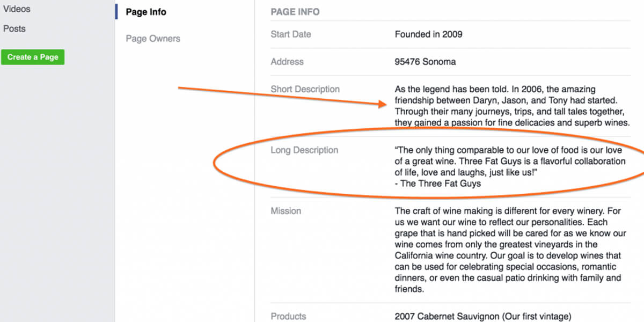Click the Start Date row label
644x322 pixels.
[290, 34]
